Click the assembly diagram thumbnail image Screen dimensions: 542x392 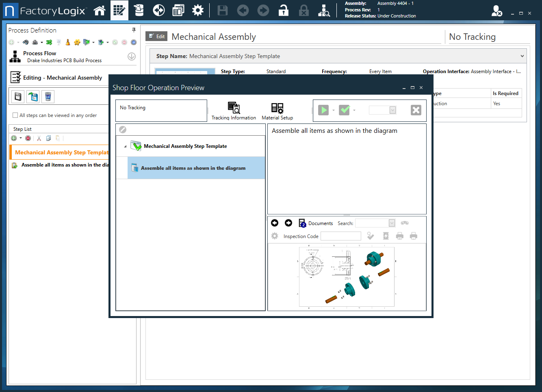click(347, 277)
